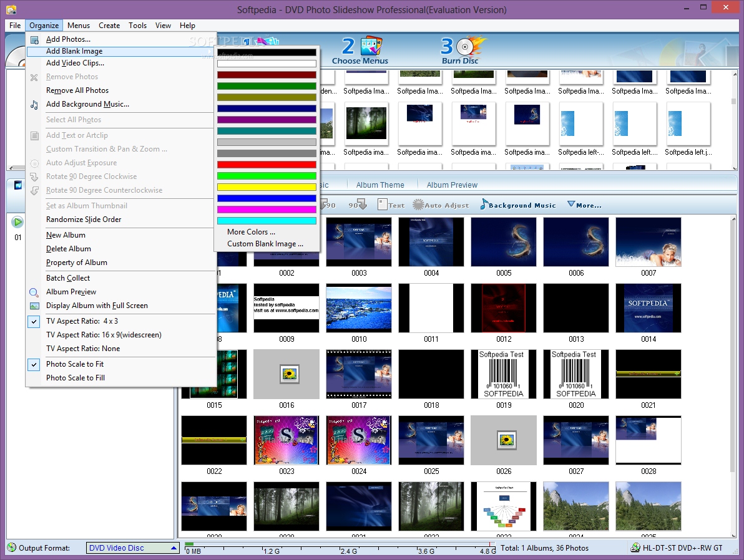The height and width of the screenshot is (560, 744).
Task: Click the Add Photos menu icon
Action: pyautogui.click(x=34, y=39)
